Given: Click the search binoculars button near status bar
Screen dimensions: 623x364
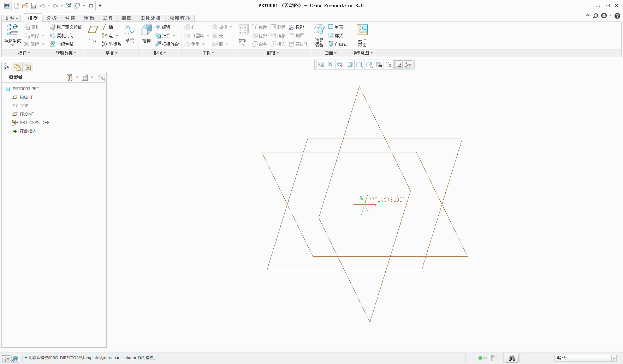Looking at the screenshot, I should (511, 358).
